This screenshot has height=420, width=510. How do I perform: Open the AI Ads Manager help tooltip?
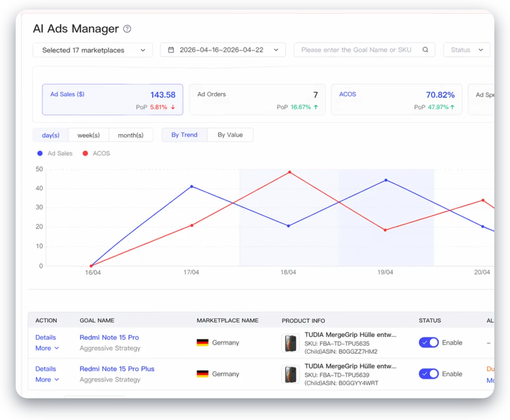point(127,29)
